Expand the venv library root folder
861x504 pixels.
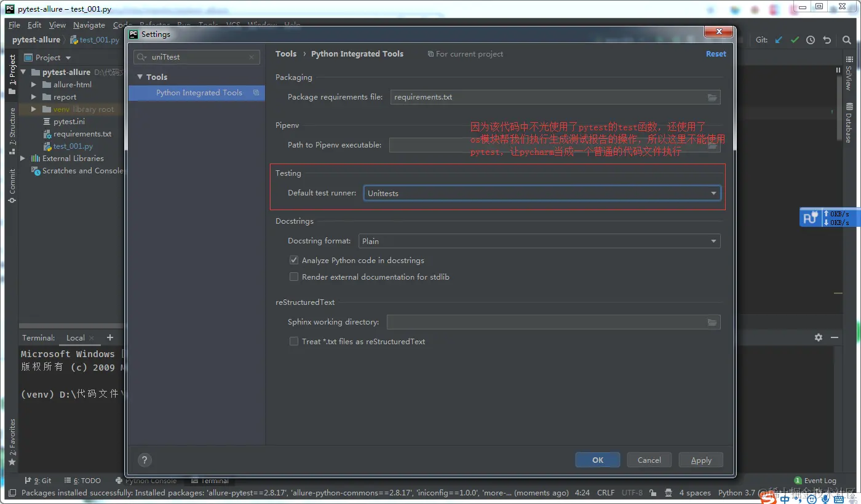[34, 109]
